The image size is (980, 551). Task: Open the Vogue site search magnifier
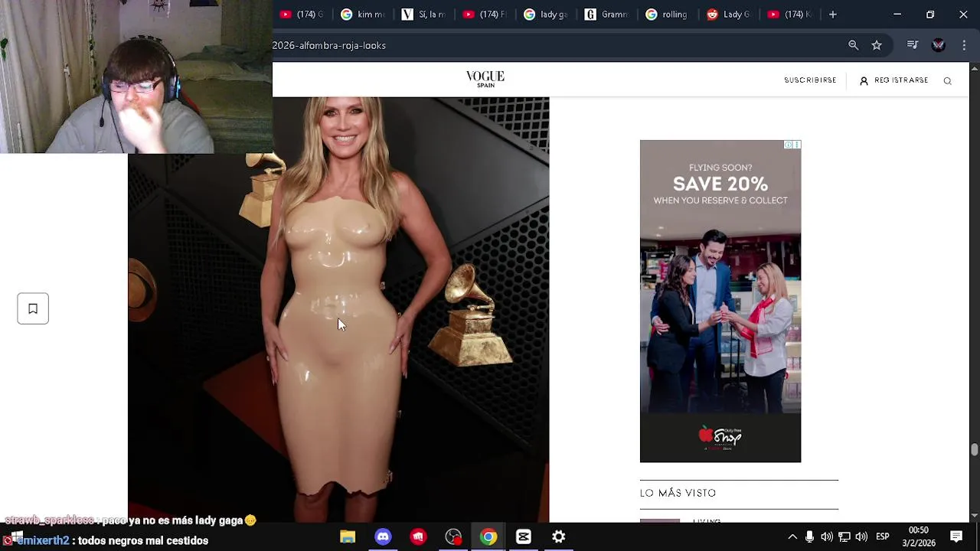(947, 81)
